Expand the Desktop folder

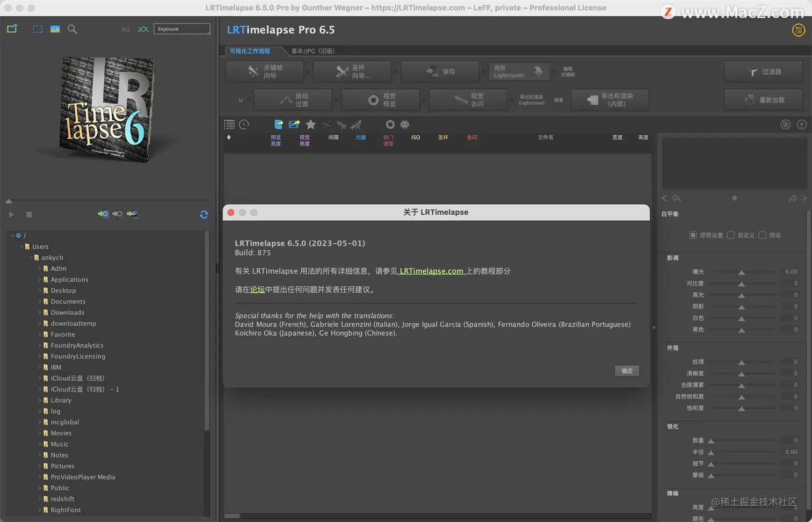pyautogui.click(x=40, y=291)
